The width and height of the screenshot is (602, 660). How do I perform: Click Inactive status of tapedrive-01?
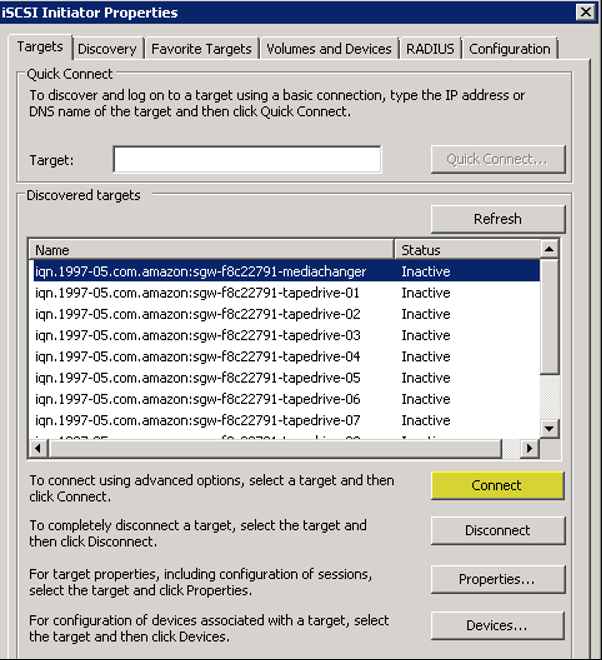pyautogui.click(x=426, y=293)
